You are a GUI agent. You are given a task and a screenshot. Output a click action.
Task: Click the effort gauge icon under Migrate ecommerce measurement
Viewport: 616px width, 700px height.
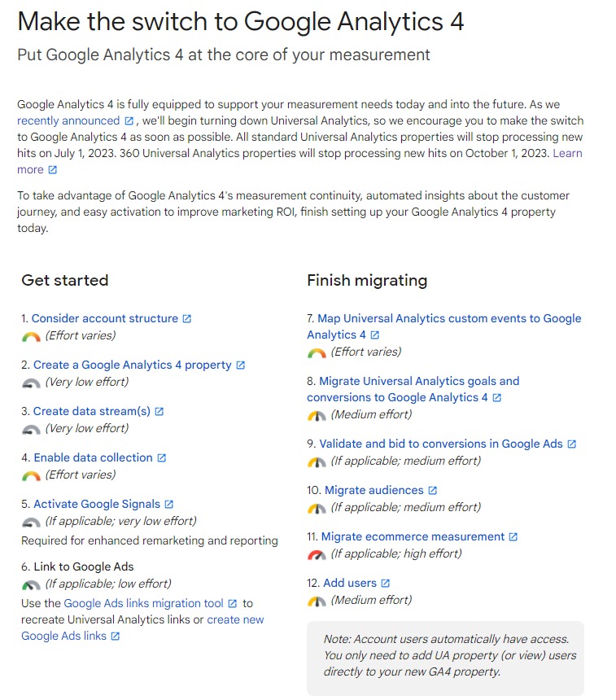317,554
